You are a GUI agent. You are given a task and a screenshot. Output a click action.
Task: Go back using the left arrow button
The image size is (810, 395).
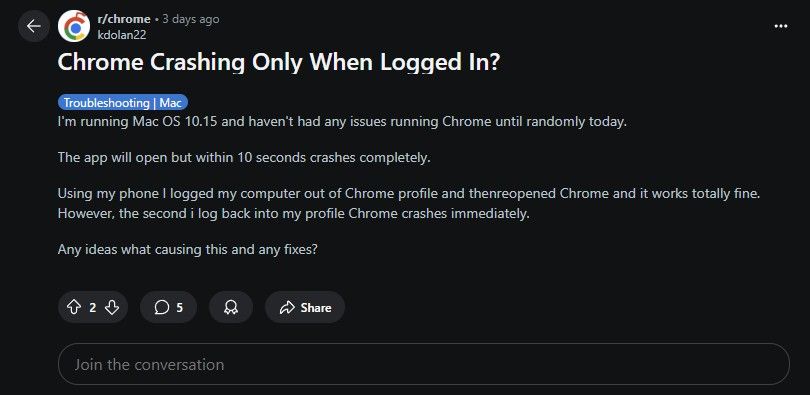coord(34,26)
